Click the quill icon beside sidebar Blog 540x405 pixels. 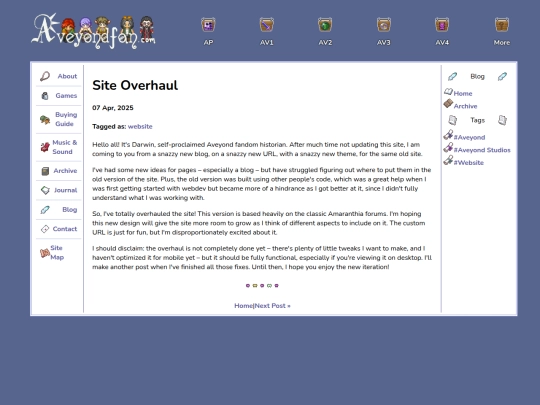pyautogui.click(x=45, y=209)
